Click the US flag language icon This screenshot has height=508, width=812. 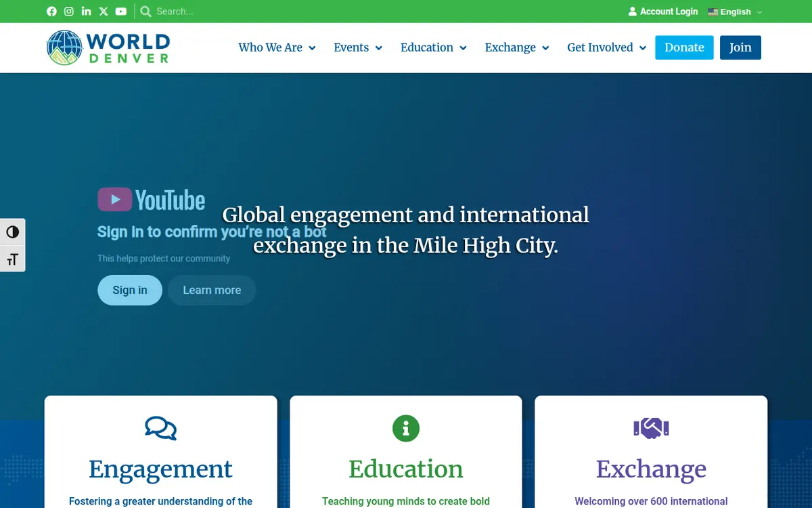713,12
